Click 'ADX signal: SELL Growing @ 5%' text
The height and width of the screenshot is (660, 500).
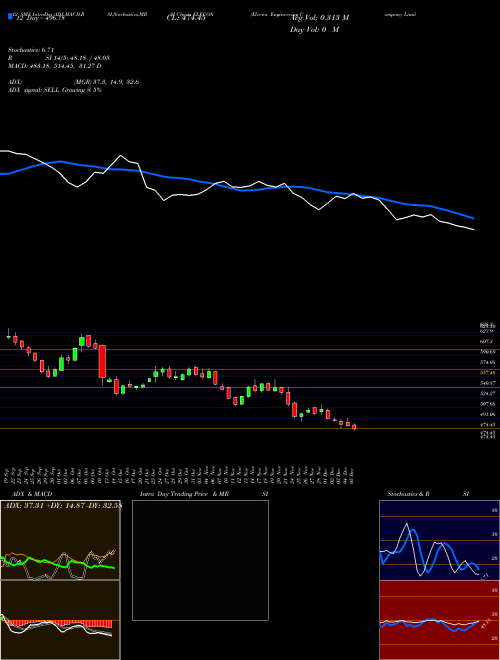pos(55,90)
